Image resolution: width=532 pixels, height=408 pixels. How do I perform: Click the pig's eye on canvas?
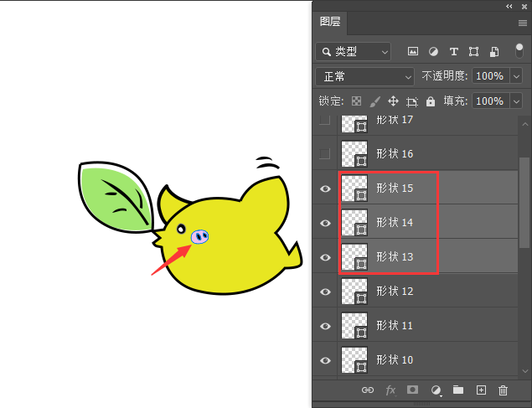(x=181, y=230)
